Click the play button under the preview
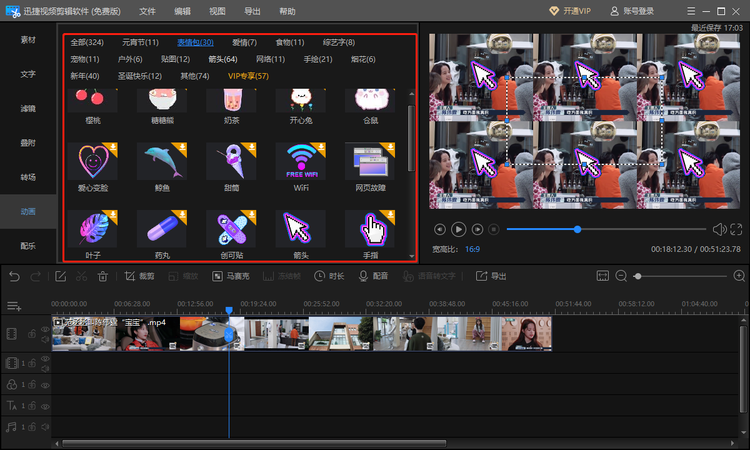The width and height of the screenshot is (750, 450). 458,230
